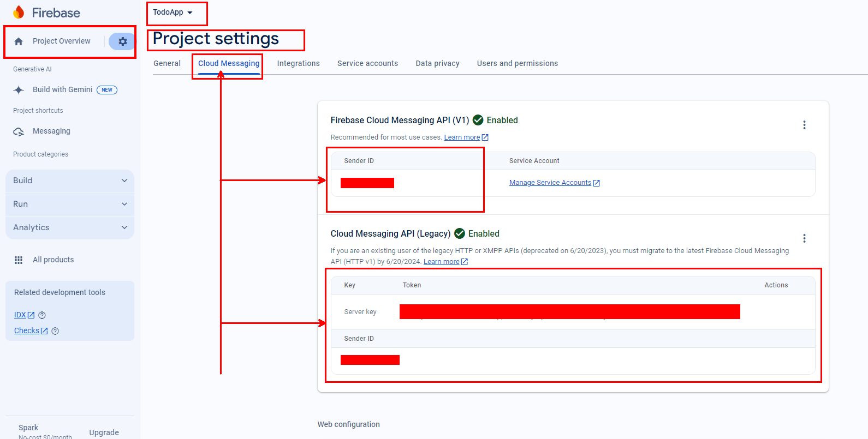Click the external-link icon beside the IDX link
This screenshot has height=439, width=868.
31,315
